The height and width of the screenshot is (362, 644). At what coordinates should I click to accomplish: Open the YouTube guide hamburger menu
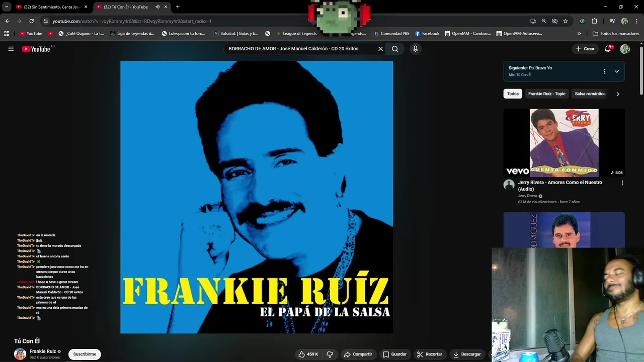click(x=11, y=49)
